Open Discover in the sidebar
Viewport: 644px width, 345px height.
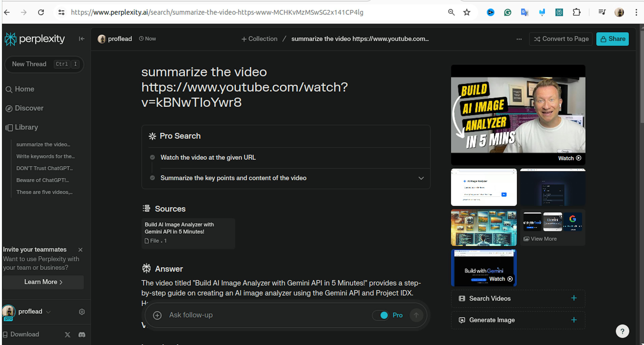point(24,108)
